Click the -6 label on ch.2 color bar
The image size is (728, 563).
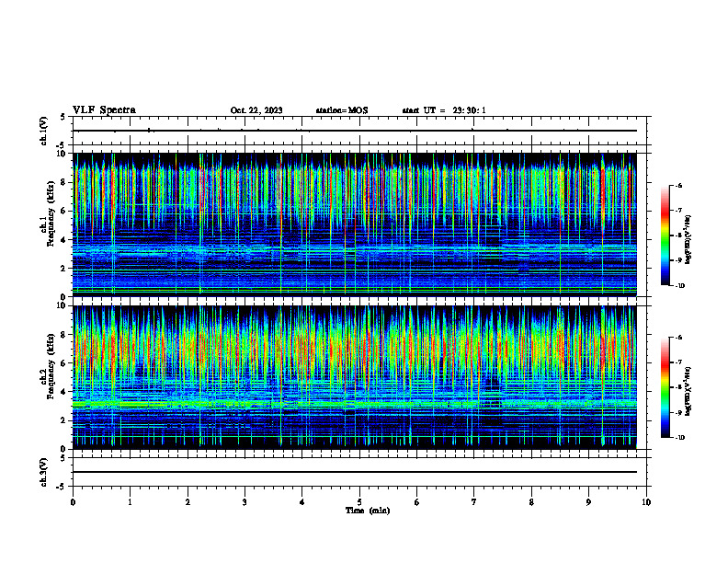click(679, 338)
